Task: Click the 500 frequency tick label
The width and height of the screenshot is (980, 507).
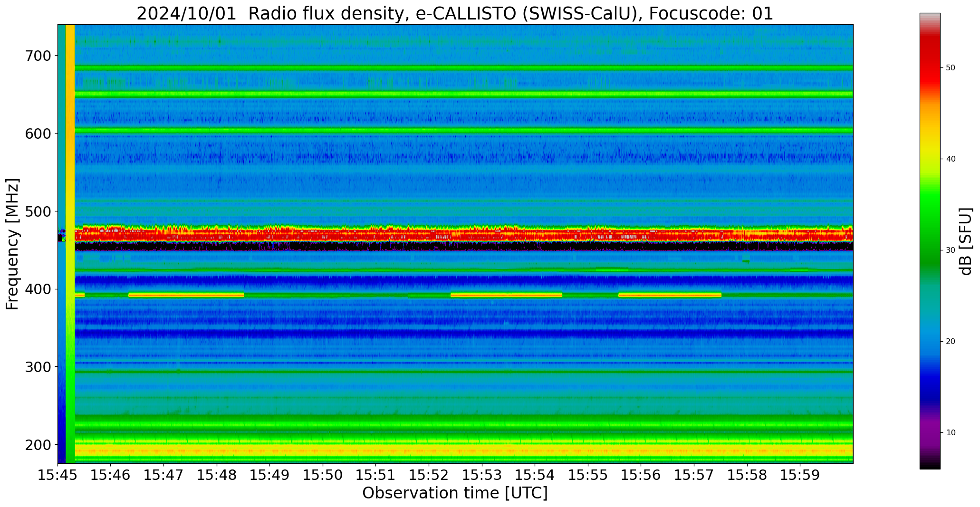Action: 38,211
